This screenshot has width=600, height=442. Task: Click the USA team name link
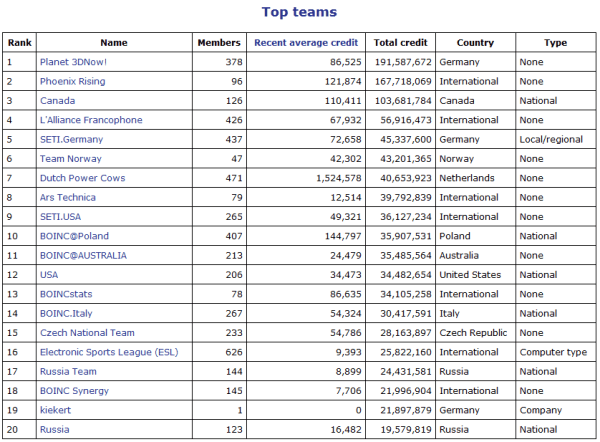[49, 274]
